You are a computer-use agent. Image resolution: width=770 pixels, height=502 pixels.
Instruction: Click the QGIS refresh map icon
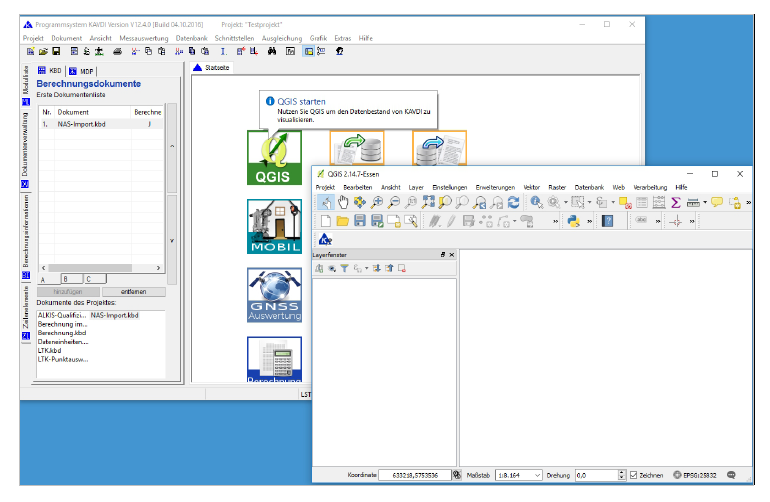pyautogui.click(x=513, y=202)
